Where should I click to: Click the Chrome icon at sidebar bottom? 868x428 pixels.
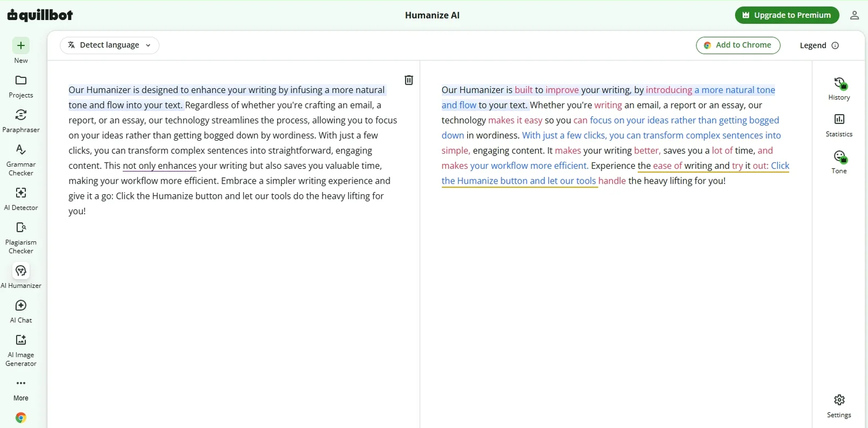21,417
